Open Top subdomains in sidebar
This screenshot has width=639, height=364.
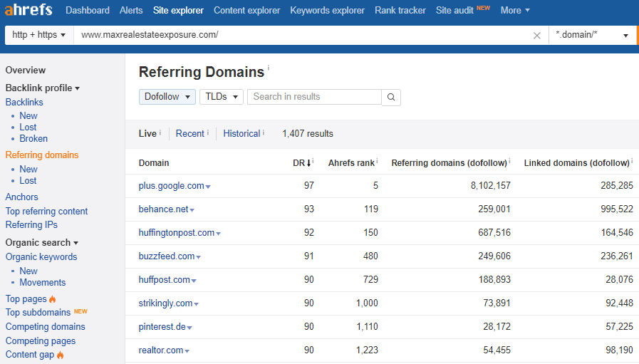pyautogui.click(x=38, y=312)
